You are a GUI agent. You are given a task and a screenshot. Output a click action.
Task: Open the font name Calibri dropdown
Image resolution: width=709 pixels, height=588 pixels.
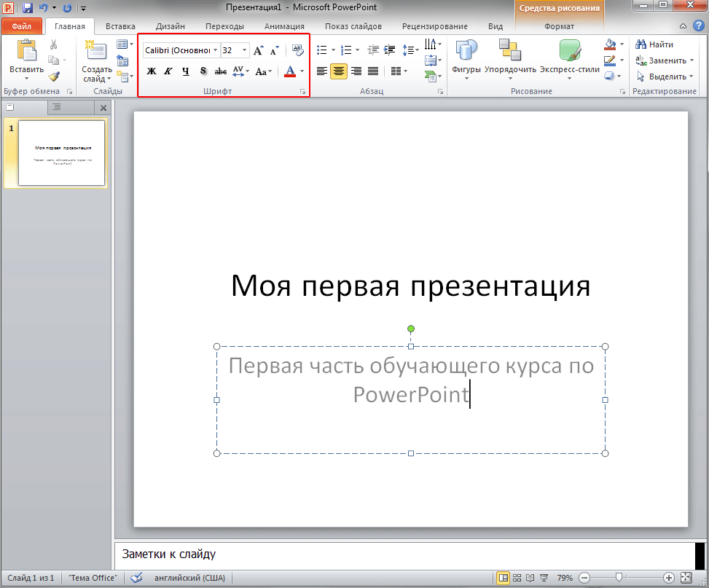[x=216, y=50]
